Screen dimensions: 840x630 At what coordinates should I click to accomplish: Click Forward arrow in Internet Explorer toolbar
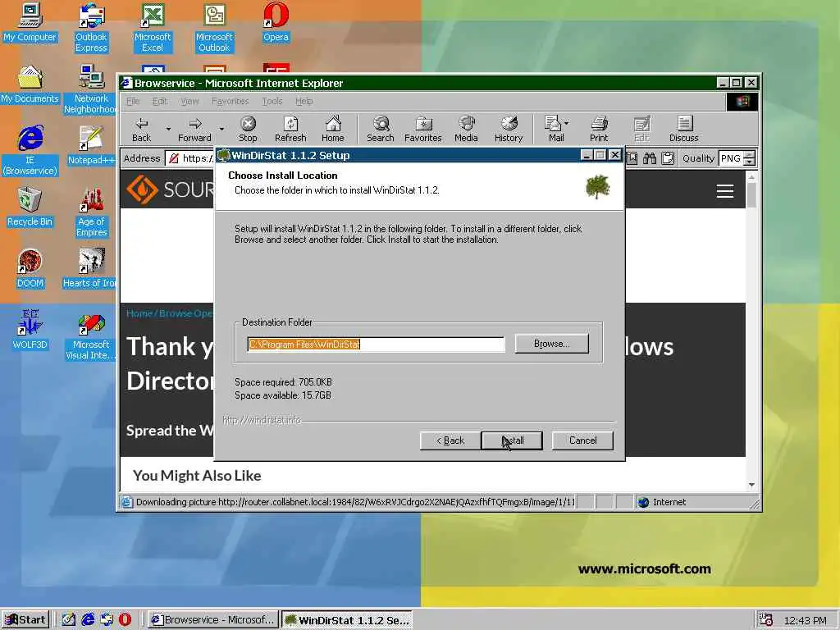click(x=194, y=129)
